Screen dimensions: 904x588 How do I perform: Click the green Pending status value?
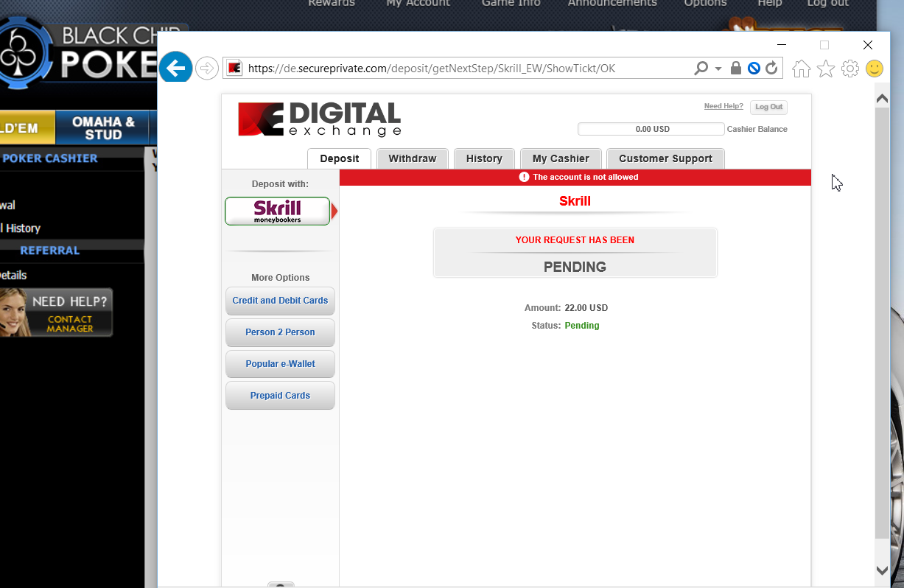pos(582,326)
